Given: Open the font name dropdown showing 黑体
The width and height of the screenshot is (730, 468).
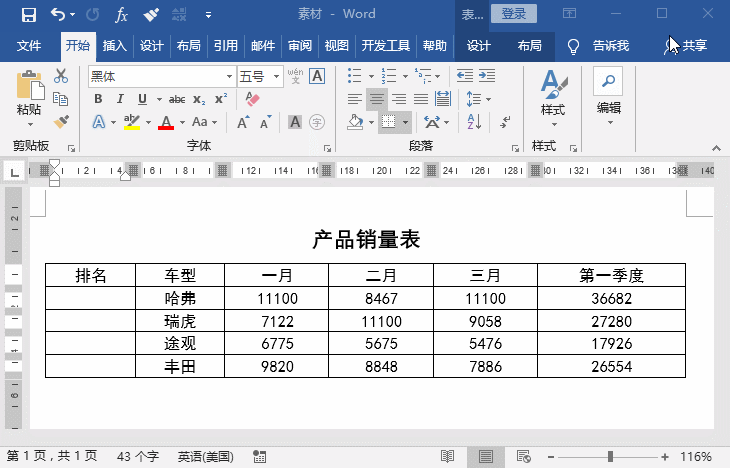Looking at the screenshot, I should point(160,76).
